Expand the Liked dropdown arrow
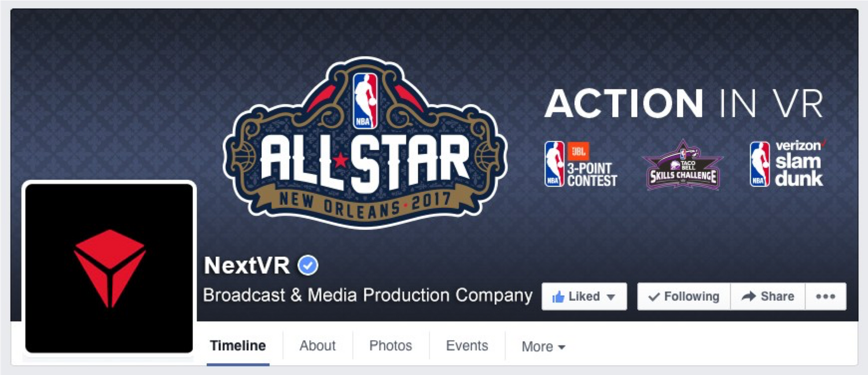 (610, 297)
